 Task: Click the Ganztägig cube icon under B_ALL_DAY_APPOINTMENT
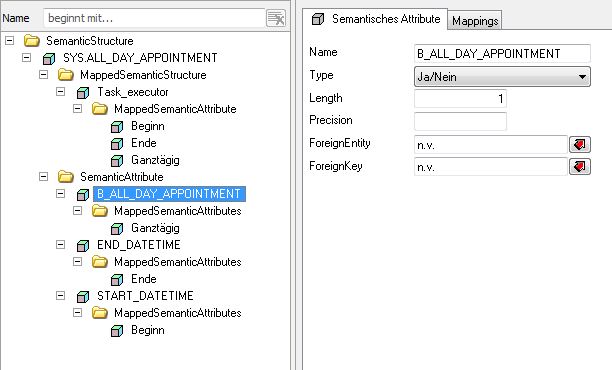(x=117, y=228)
